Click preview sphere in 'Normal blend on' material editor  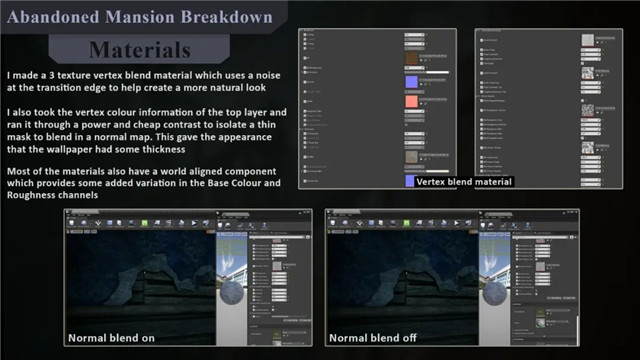(232, 292)
